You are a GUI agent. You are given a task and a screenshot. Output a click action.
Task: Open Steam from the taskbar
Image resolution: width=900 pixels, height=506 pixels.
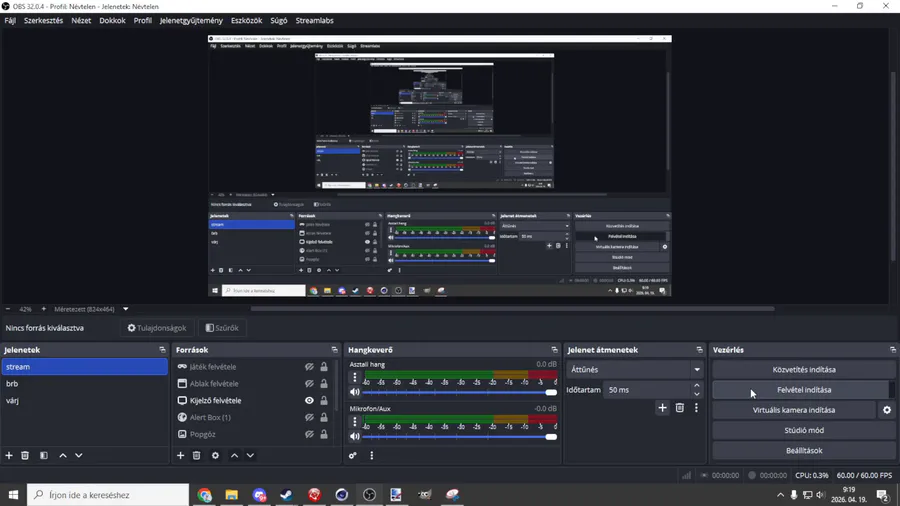pyautogui.click(x=286, y=495)
